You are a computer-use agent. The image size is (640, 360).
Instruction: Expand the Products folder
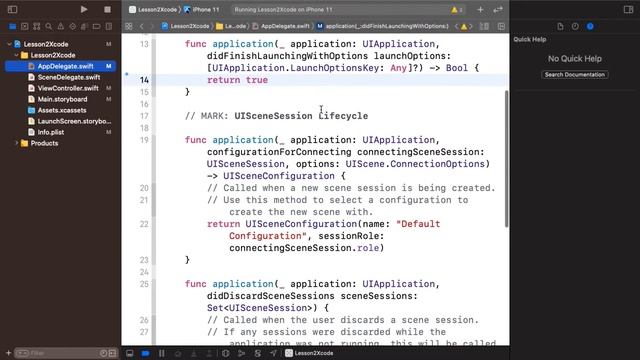[x=16, y=143]
